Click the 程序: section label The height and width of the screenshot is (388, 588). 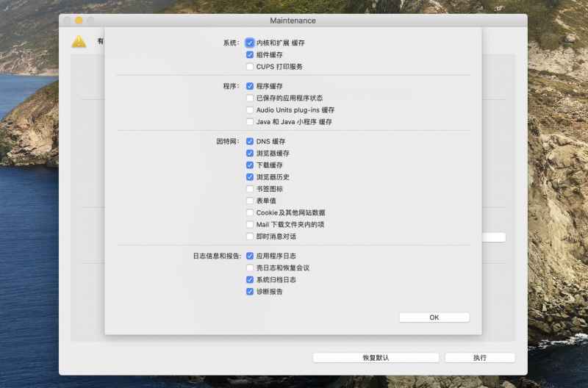(x=231, y=86)
